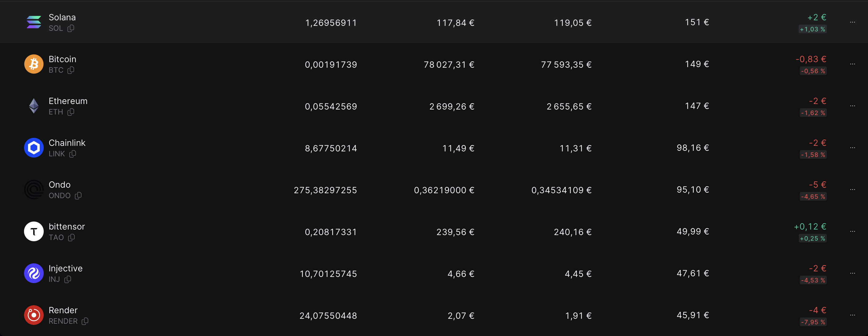Copy the ETH ticker symbol
The height and width of the screenshot is (336, 868).
point(71,112)
